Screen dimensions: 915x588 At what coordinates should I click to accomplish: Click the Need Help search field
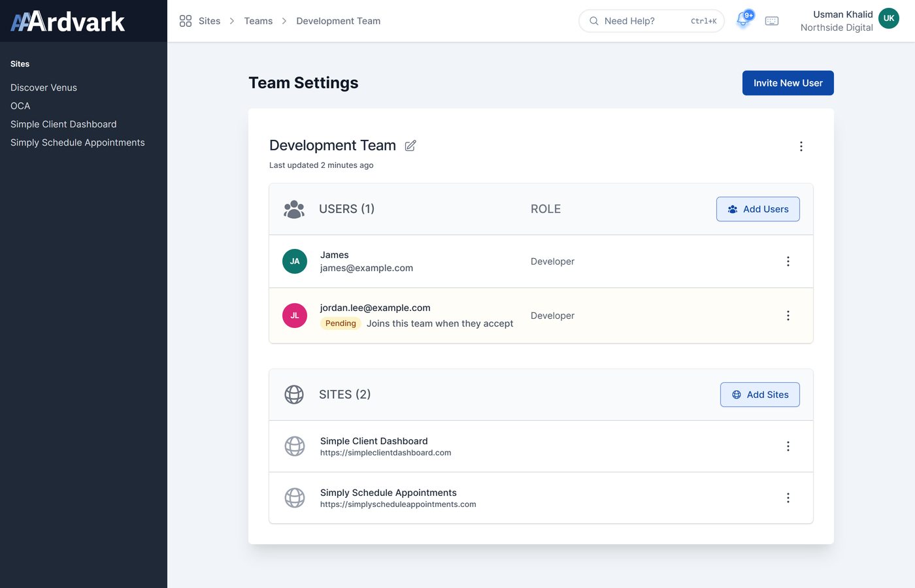pyautogui.click(x=652, y=21)
